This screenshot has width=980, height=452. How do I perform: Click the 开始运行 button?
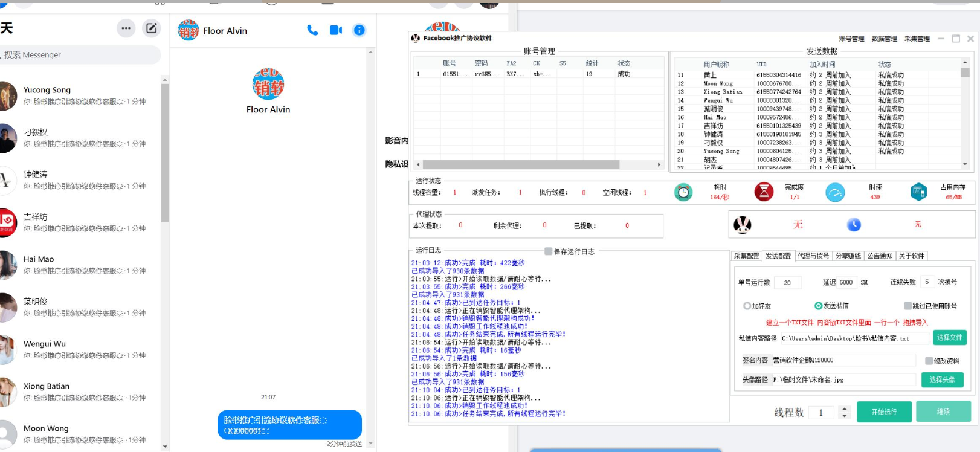tap(883, 412)
